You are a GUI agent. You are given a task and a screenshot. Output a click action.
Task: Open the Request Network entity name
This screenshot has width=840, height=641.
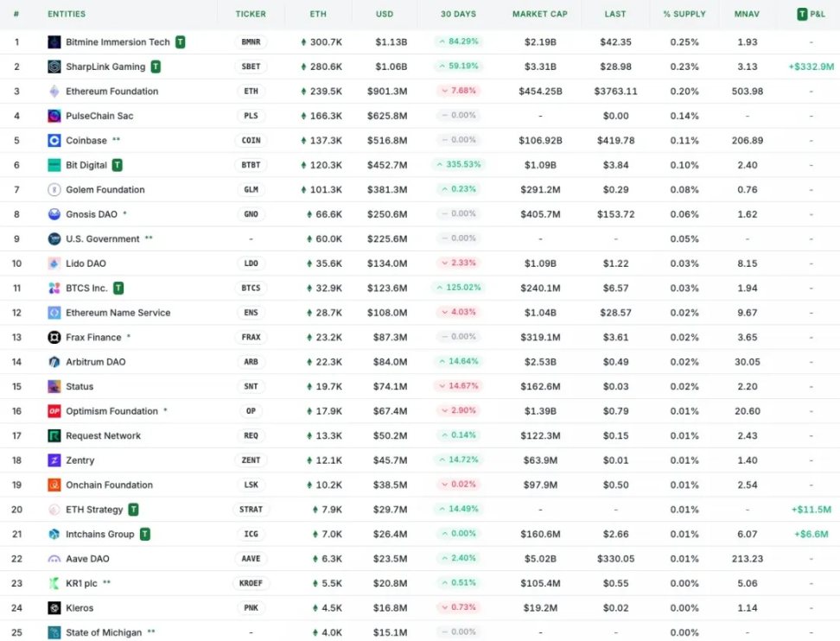pos(104,436)
